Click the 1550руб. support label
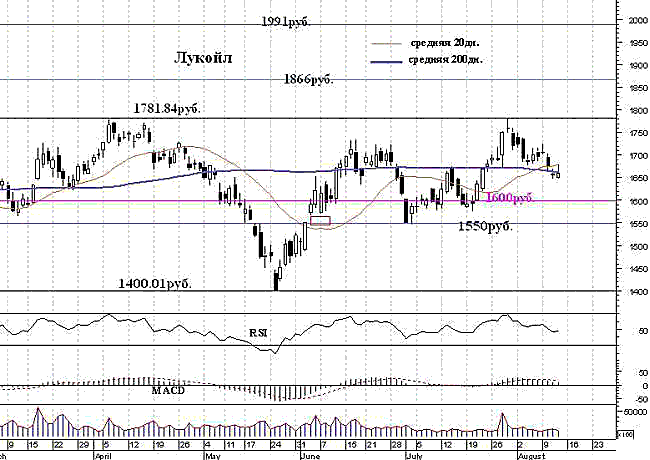Screen dimensions: 650x460 click(x=485, y=226)
